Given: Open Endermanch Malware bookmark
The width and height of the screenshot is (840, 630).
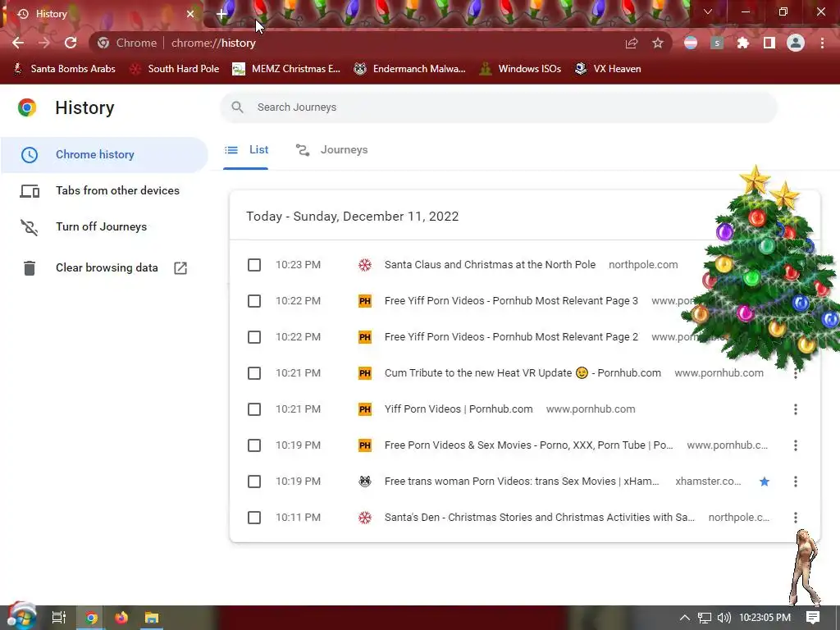Looking at the screenshot, I should click(410, 69).
